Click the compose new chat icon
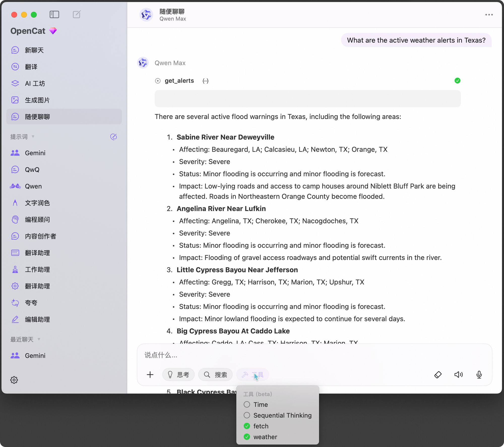Screen dimensions: 504x447 click(77, 14)
